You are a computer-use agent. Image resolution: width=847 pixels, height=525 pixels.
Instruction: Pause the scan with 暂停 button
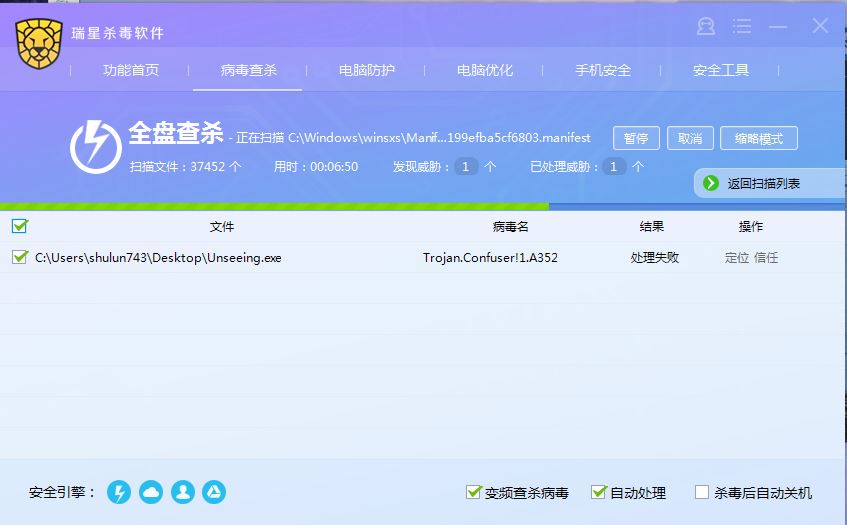(636, 138)
